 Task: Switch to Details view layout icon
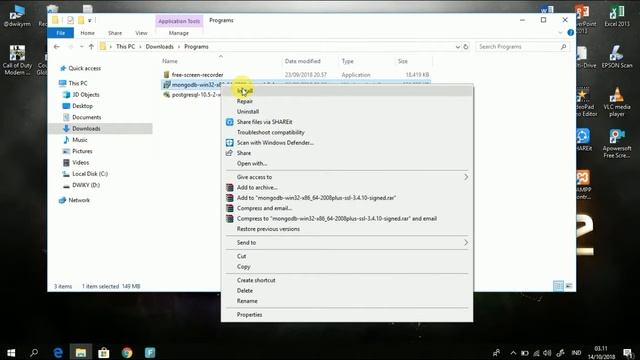point(558,286)
